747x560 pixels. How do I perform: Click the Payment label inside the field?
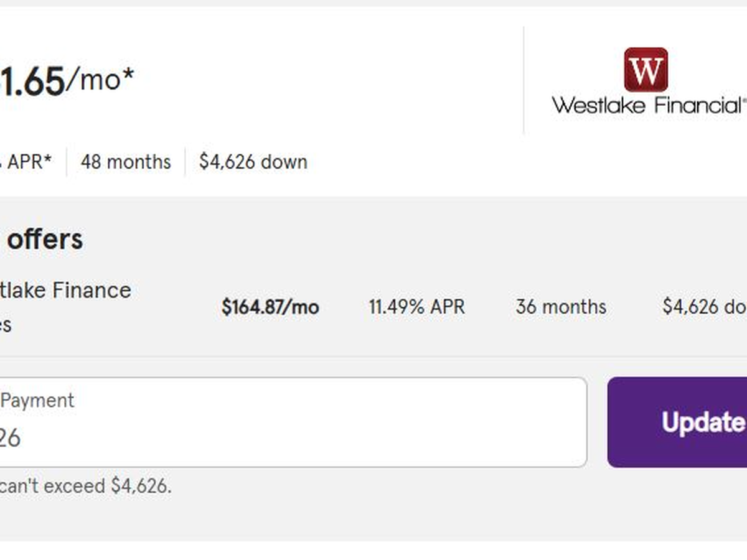(37, 400)
